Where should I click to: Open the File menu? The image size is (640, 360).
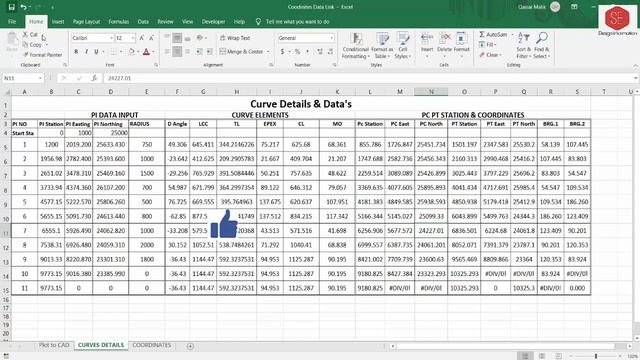pyautogui.click(x=12, y=22)
